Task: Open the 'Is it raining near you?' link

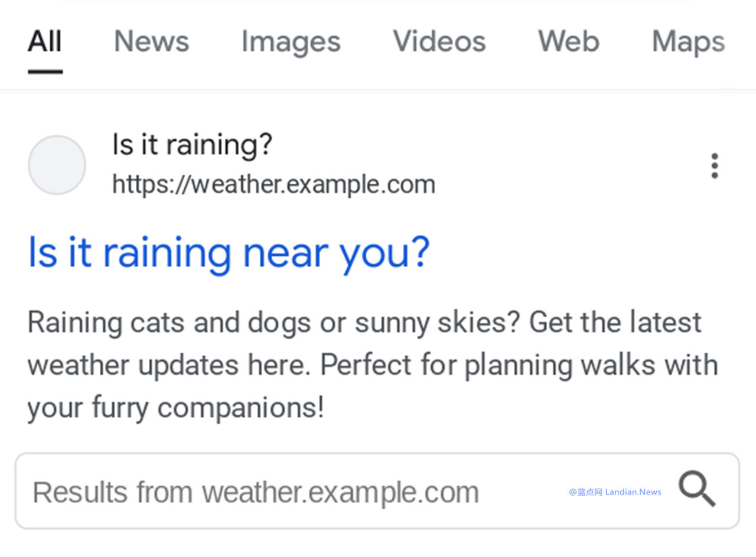Action: 229,253
